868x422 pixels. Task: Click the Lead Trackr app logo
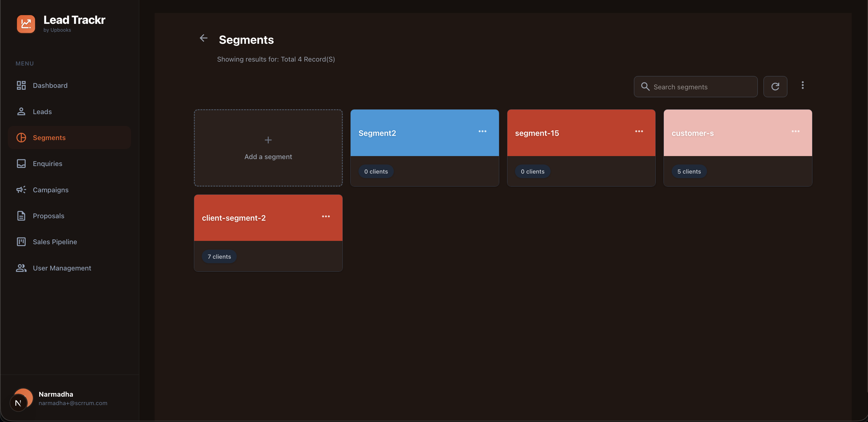26,24
